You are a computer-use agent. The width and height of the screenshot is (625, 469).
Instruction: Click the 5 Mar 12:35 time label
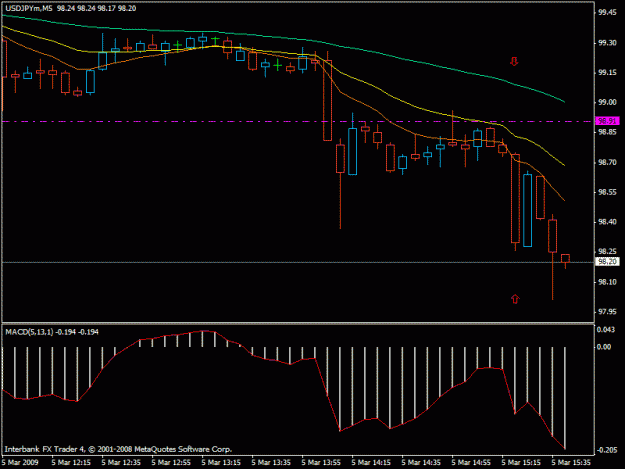(x=121, y=462)
